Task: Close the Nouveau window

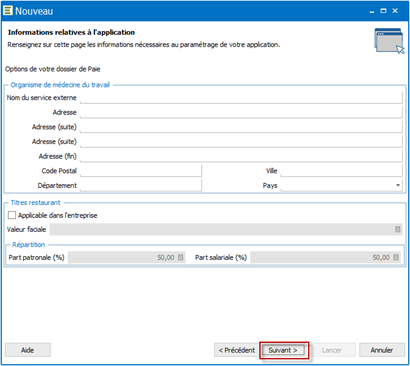Action: (395, 11)
